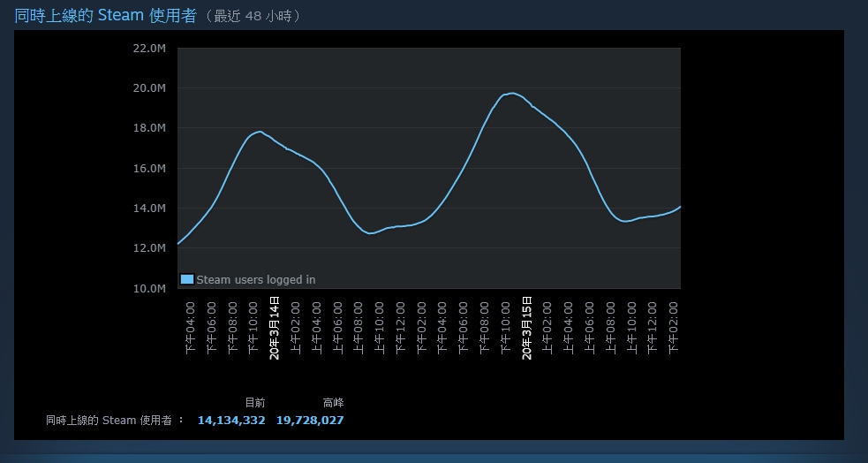Click the 下午12:00 label following 20年3月15日
Screen dimensions: 868x463
[653, 328]
